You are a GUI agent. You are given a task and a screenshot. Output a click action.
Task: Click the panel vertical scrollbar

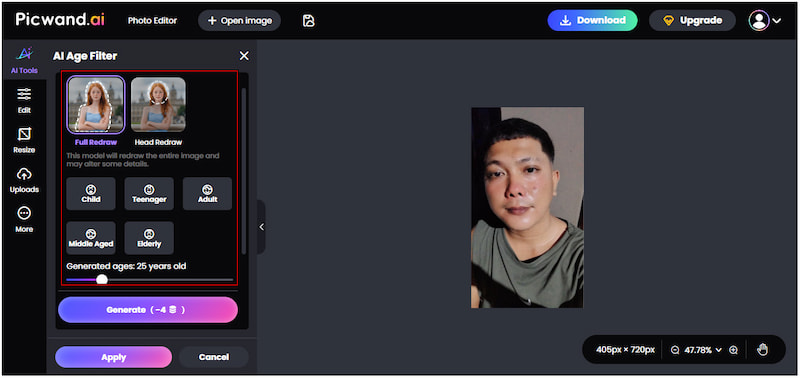click(x=243, y=171)
